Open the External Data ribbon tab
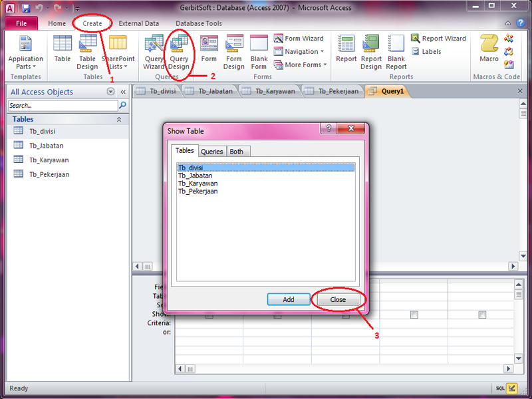 tap(138, 23)
